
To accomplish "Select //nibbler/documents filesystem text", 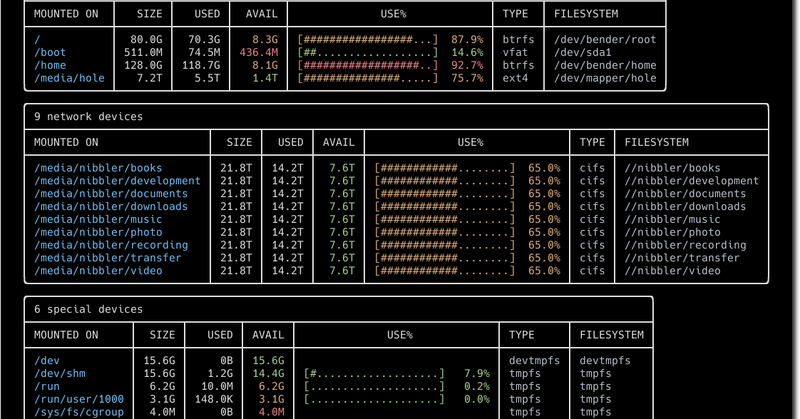I will [685, 193].
